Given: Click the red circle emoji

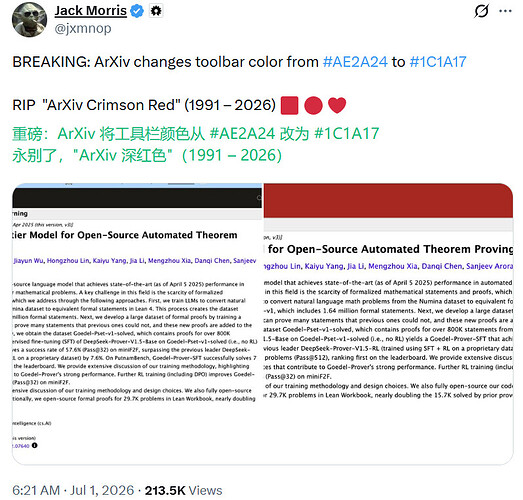Looking at the screenshot, I should pyautogui.click(x=313, y=105).
